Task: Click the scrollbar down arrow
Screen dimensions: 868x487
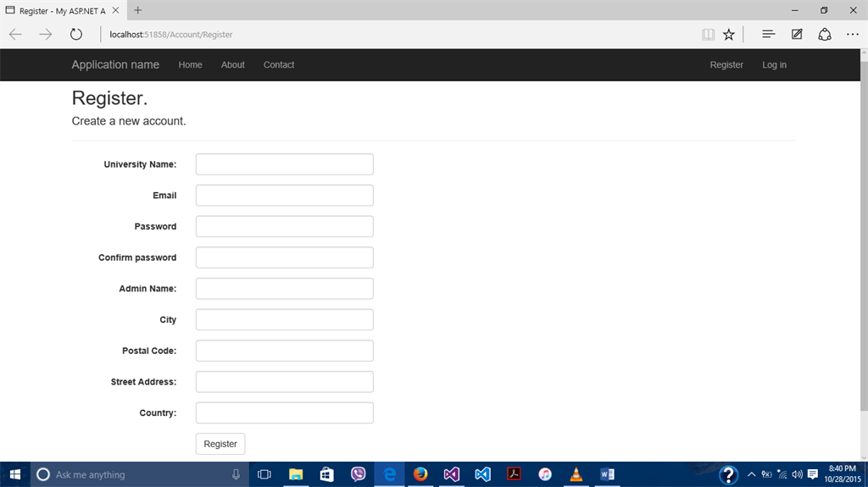Action: [x=864, y=457]
